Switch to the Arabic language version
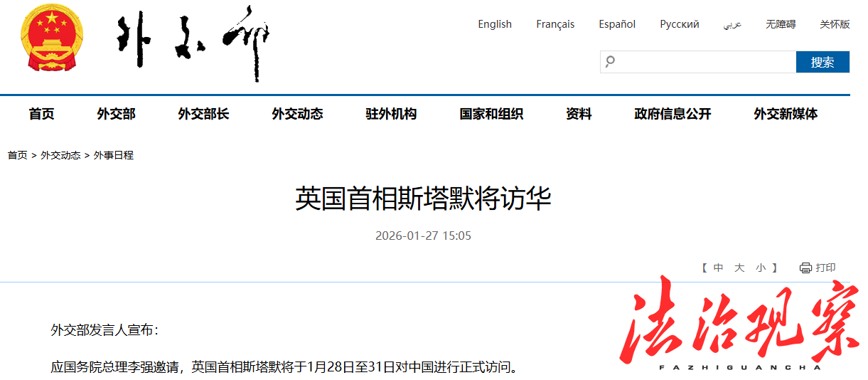This screenshot has width=868, height=380. click(732, 24)
